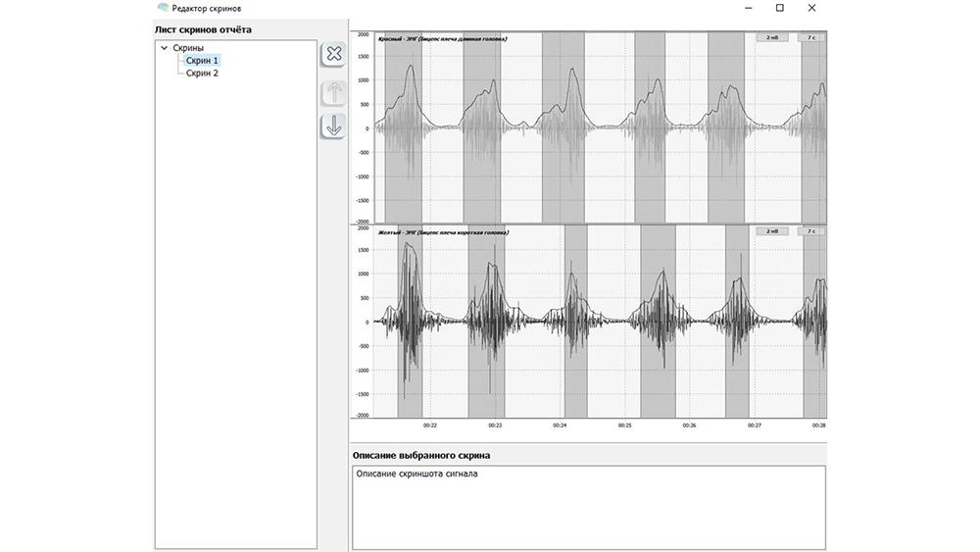Collapse the Скрины tree node
Viewport: 980px width, 552px height.
(x=165, y=47)
